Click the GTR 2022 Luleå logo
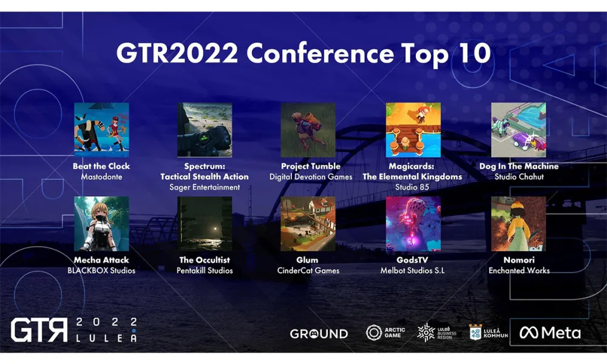The height and width of the screenshot is (364, 607). click(x=73, y=330)
